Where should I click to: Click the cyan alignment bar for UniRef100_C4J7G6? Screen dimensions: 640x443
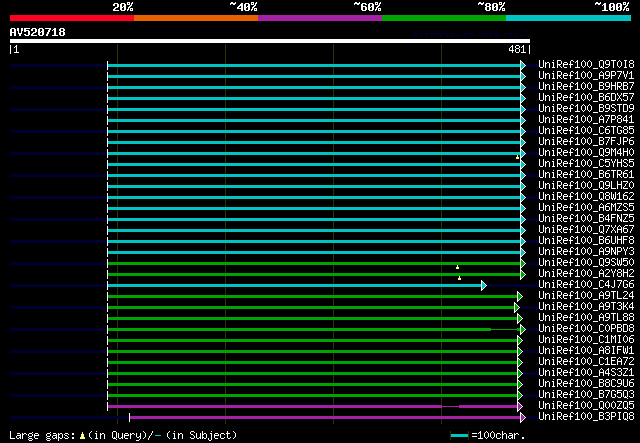(294, 285)
